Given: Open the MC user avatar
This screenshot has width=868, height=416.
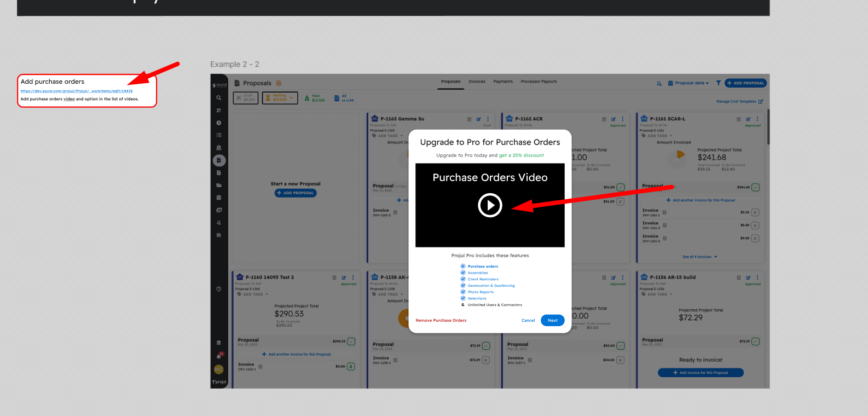Looking at the screenshot, I should click(219, 369).
